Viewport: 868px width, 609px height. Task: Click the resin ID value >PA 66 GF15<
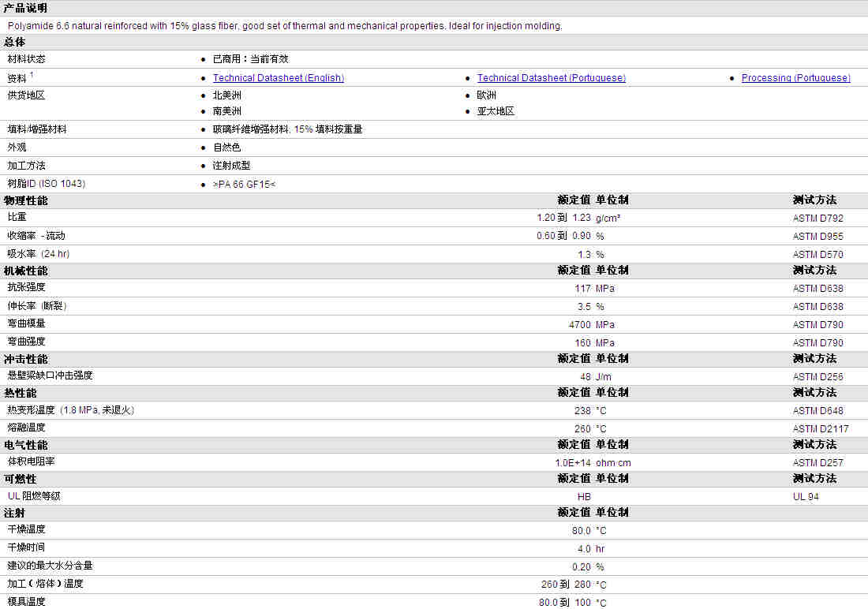pos(244,185)
